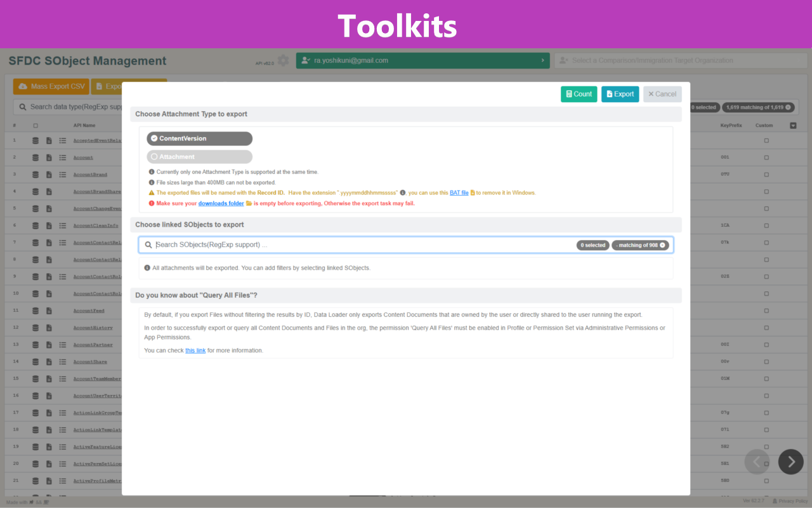This screenshot has height=508, width=812.
Task: Click the search magnifier in SObjects search bar
Action: pyautogui.click(x=147, y=244)
